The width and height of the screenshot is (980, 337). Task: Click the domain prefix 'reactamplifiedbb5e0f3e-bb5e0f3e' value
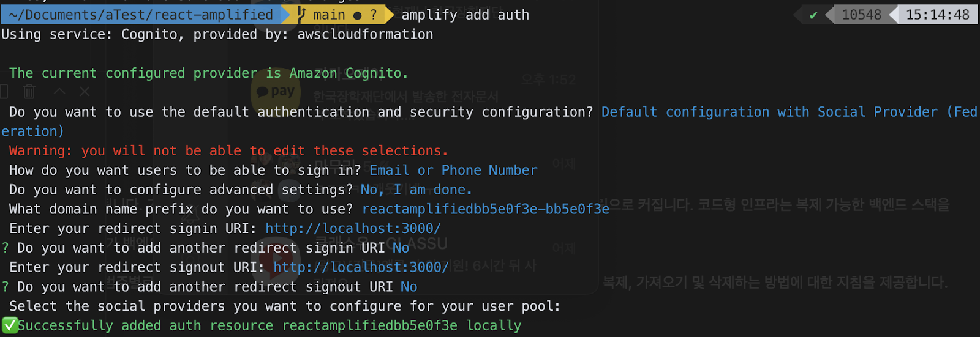486,209
